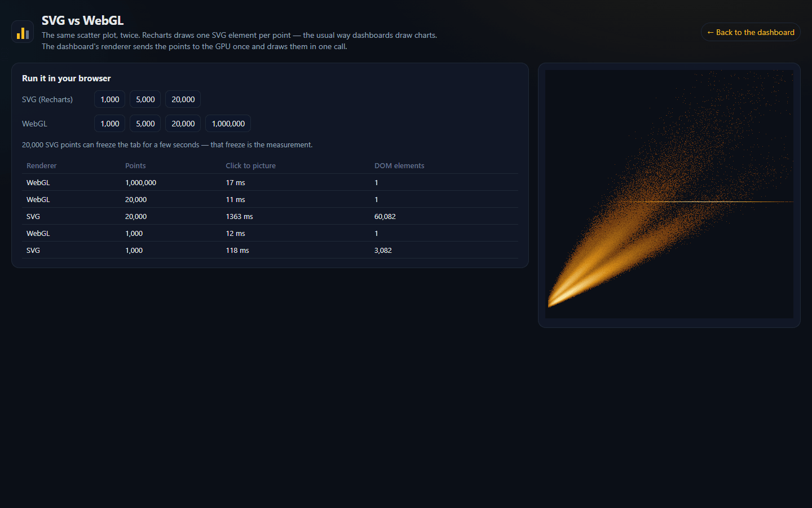
Task: Click the SVG (Recharts) row label
Action: click(x=47, y=99)
